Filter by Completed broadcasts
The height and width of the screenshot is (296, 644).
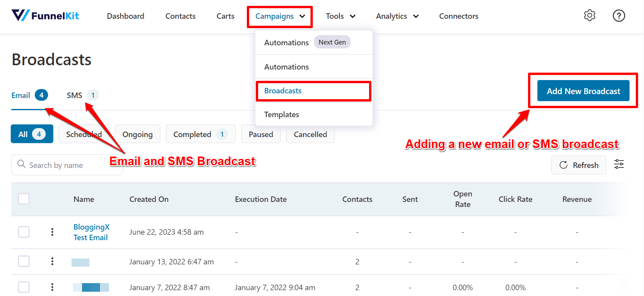tap(201, 134)
